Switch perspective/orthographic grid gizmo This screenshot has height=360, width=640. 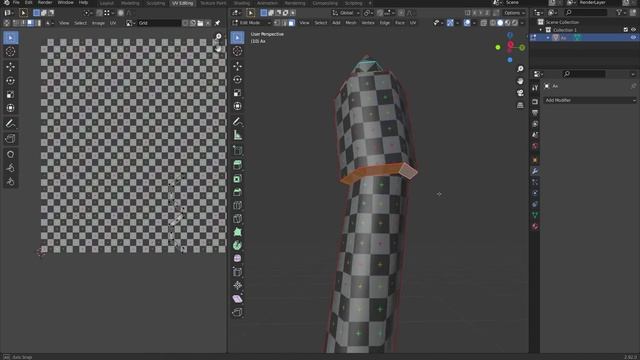coord(520,105)
